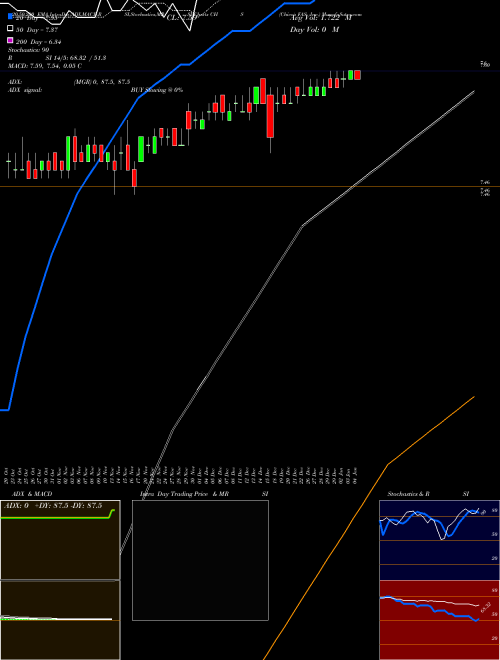Click the blue stochastics chart panel
500x660 pixels.
point(439,540)
